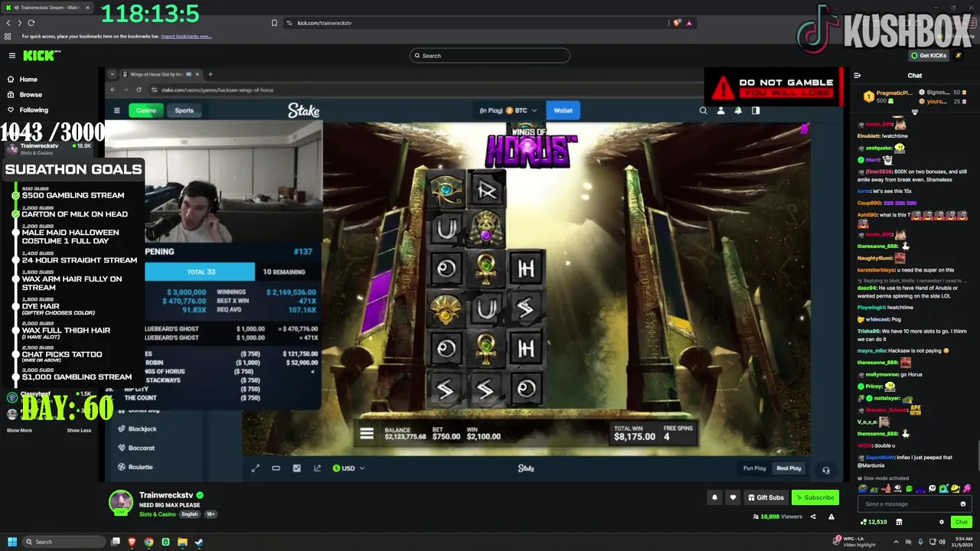Image resolution: width=980 pixels, height=551 pixels.
Task: Click the browser back arrow
Action: 8,23
